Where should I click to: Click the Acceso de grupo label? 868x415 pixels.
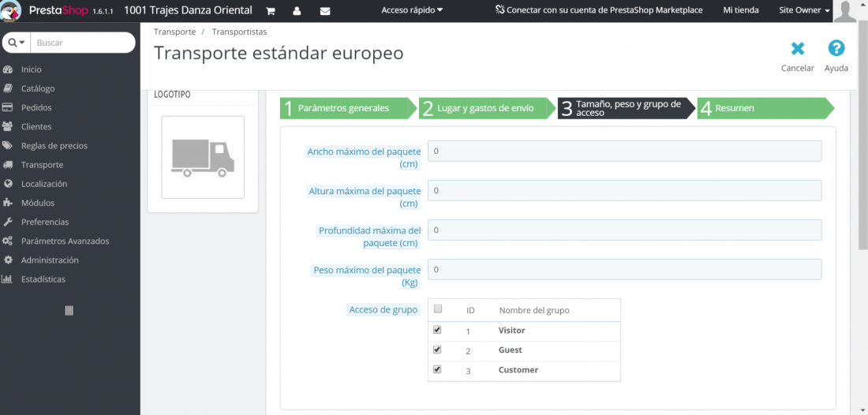click(383, 310)
